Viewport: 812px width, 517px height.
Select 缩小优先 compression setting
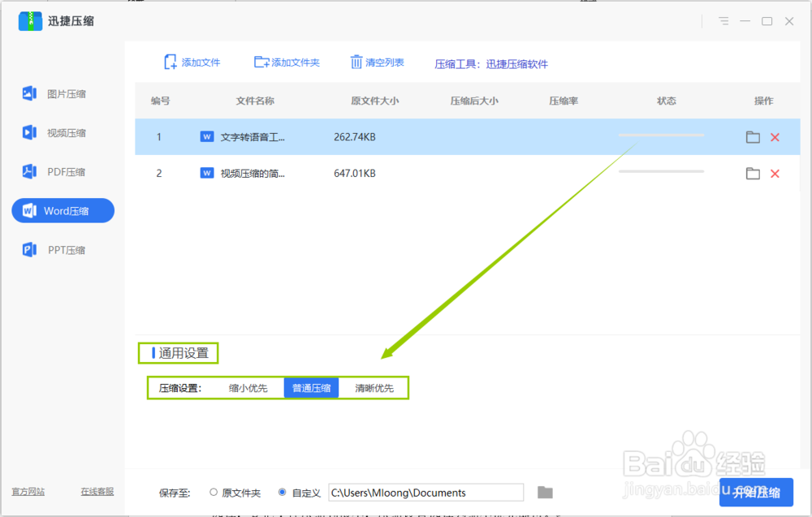(x=248, y=387)
